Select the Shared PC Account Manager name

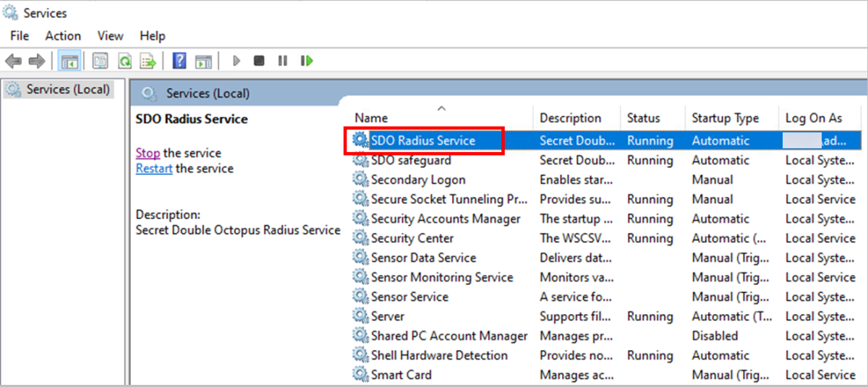click(x=449, y=336)
